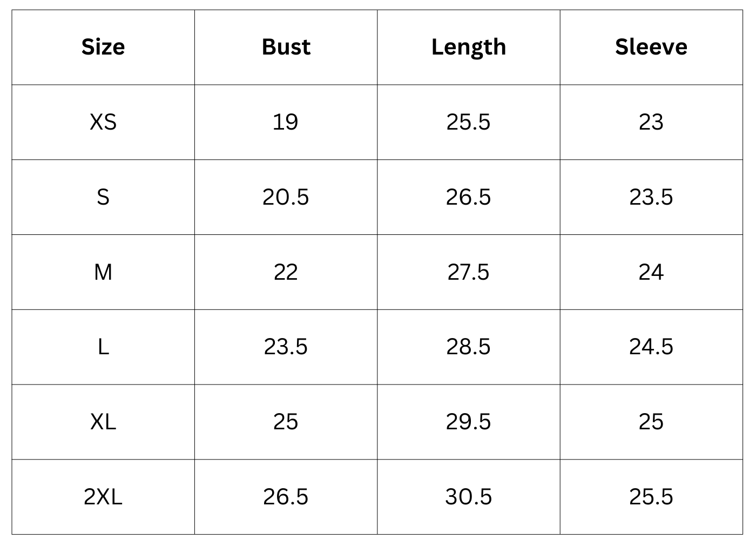Select the S bust value 20.5
This screenshot has height=540, width=756.
coord(286,197)
